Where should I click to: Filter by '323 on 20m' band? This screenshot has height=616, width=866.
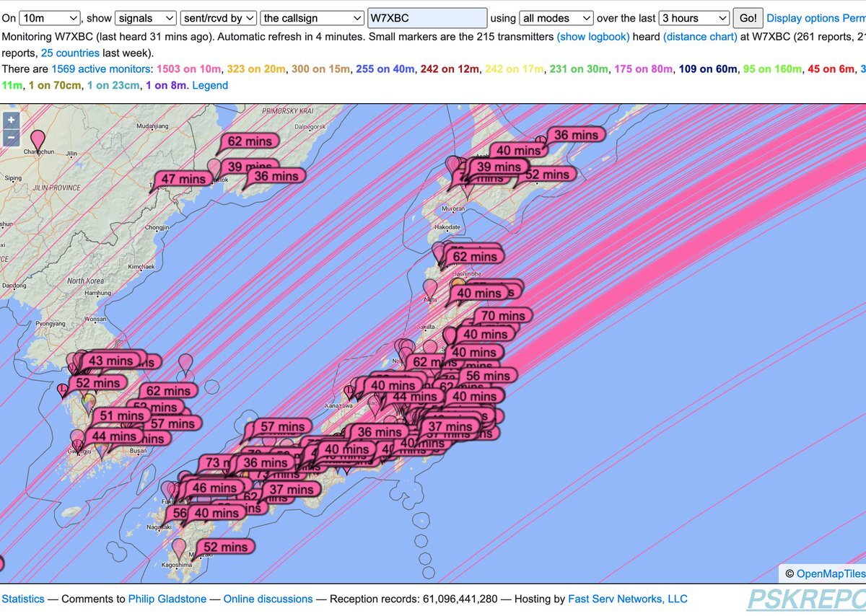click(x=255, y=69)
